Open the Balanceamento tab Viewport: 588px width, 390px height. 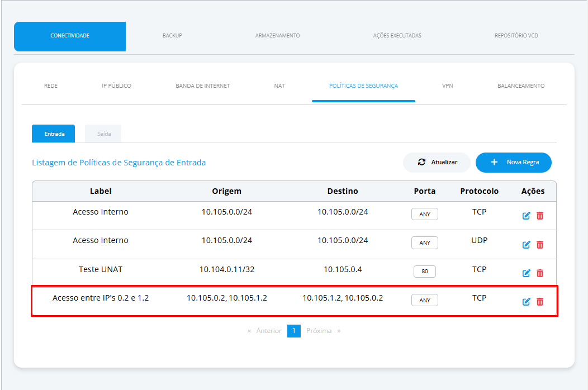click(521, 86)
